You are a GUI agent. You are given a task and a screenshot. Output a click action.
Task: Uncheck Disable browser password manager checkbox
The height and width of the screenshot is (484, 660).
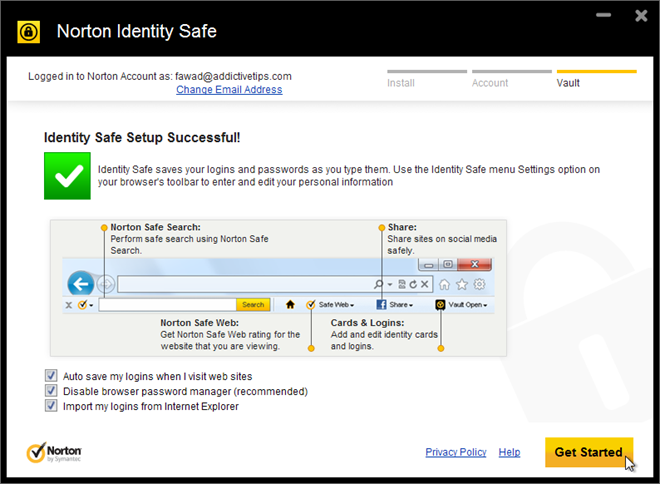pyautogui.click(x=51, y=391)
